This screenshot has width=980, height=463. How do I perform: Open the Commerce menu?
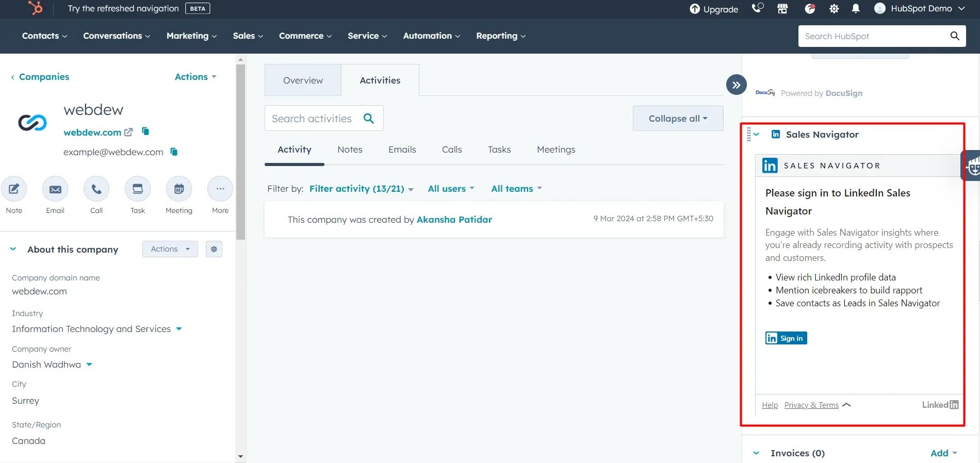point(305,36)
